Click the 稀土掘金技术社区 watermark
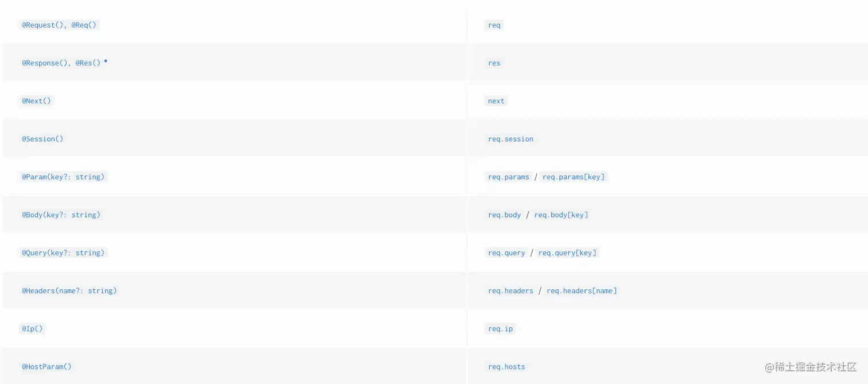 coord(811,367)
